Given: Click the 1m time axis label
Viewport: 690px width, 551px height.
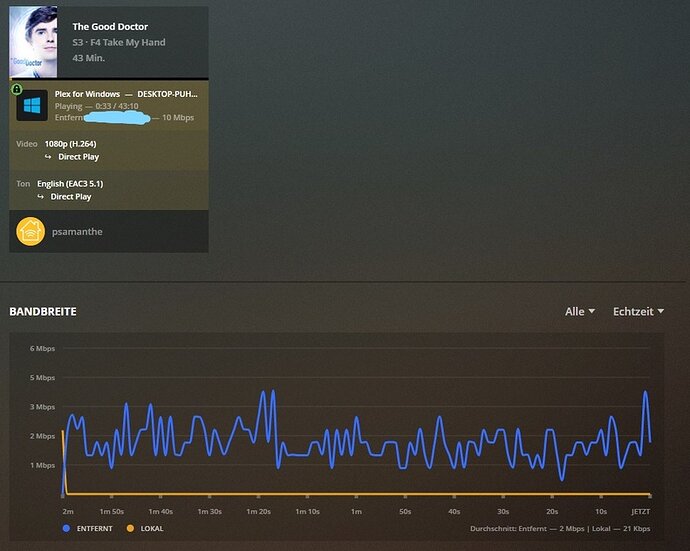Looking at the screenshot, I should click(356, 512).
